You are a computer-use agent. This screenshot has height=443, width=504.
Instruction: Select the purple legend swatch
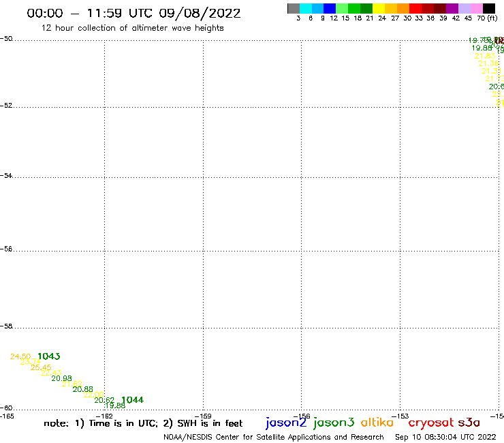pyautogui.click(x=452, y=9)
